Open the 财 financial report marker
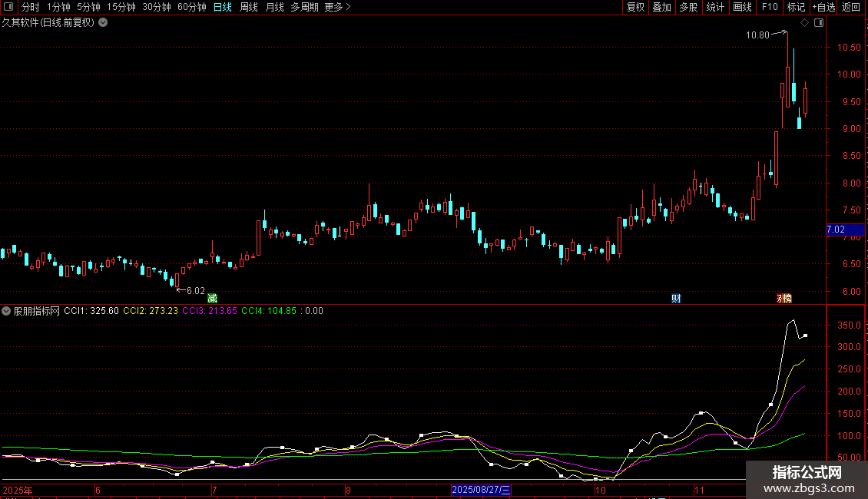 tap(676, 298)
